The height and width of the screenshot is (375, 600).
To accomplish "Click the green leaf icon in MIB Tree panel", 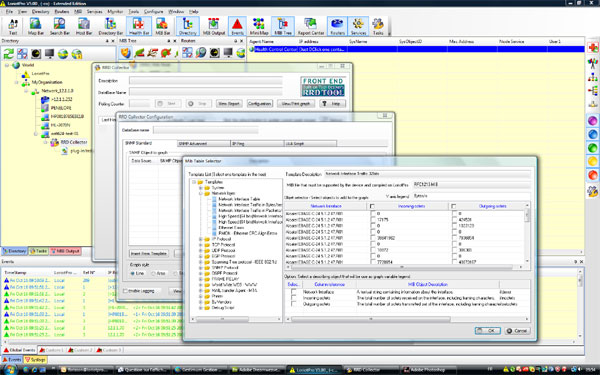I will (139, 53).
